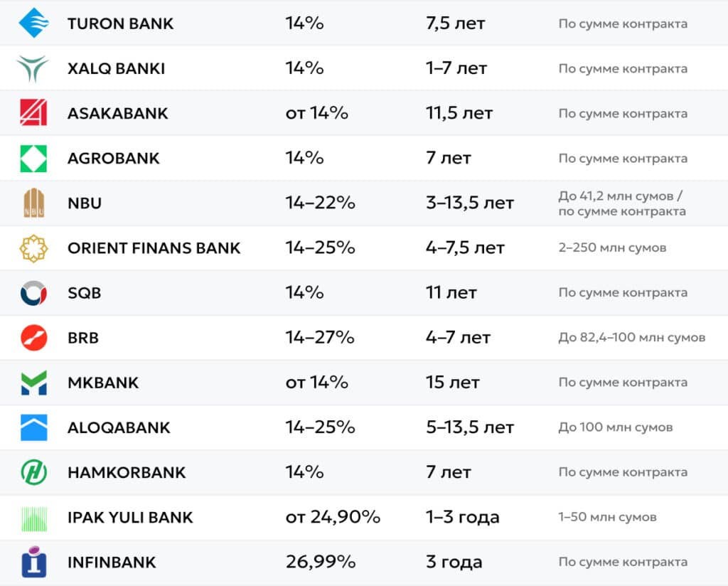Click the MKBANK 15 лет term

453,382
